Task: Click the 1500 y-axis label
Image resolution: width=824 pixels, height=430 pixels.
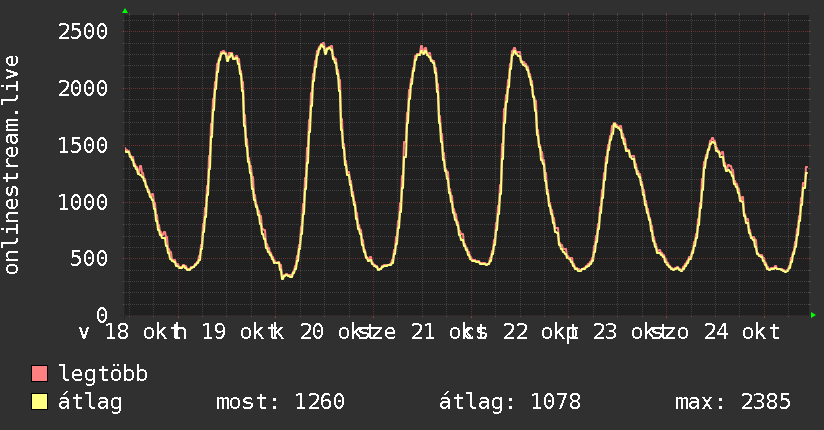Action: click(83, 146)
